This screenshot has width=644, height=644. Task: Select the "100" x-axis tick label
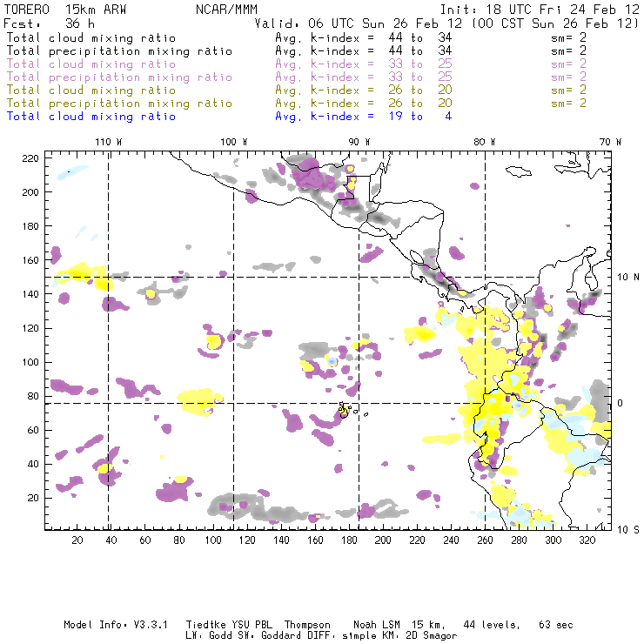213,540
